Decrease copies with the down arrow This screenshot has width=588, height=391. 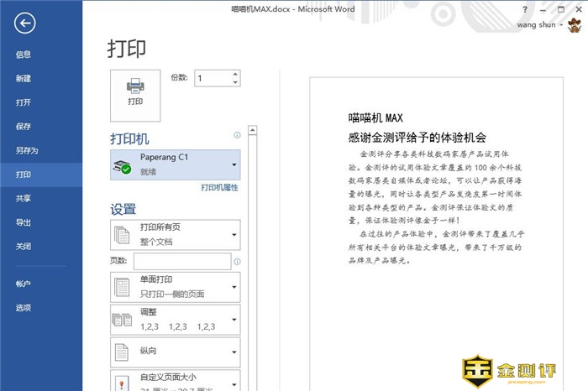[235, 82]
